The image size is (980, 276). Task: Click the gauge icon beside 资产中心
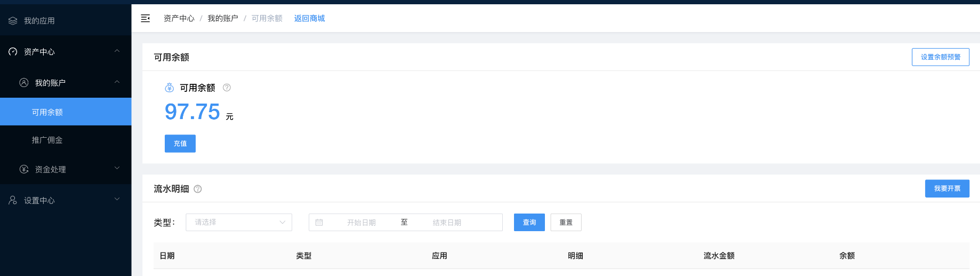pyautogui.click(x=13, y=52)
